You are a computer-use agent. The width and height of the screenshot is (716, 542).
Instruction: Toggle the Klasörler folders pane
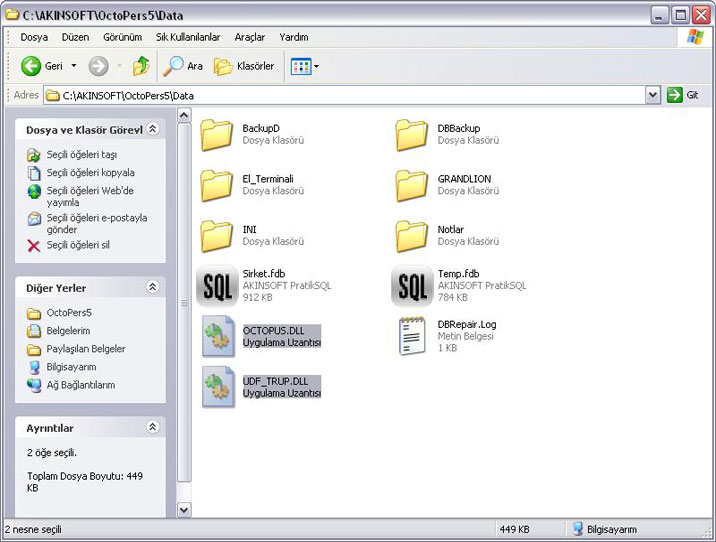click(x=244, y=66)
